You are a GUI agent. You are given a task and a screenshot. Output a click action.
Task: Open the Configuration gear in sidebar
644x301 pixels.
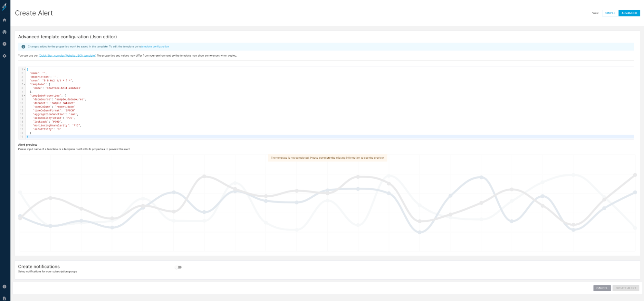(x=5, y=56)
